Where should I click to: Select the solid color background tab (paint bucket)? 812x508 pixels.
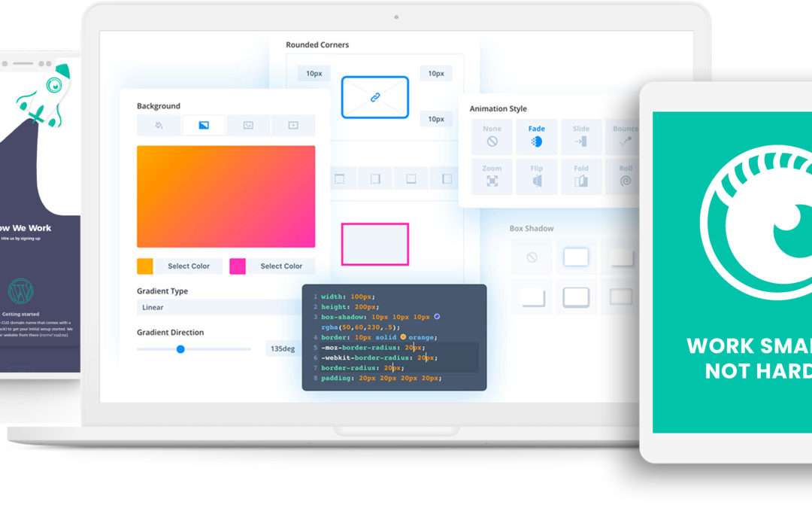pos(159,126)
